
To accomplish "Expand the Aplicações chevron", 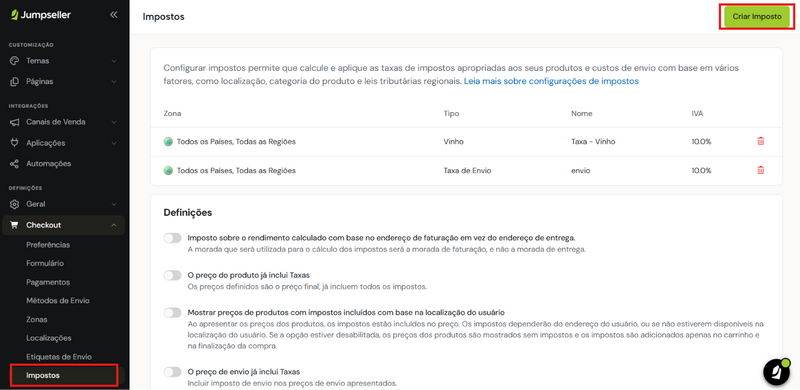I will [114, 143].
